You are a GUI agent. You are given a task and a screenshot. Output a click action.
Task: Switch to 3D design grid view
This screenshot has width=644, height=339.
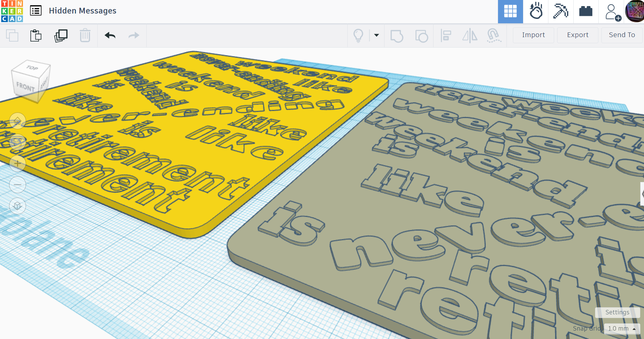(510, 11)
